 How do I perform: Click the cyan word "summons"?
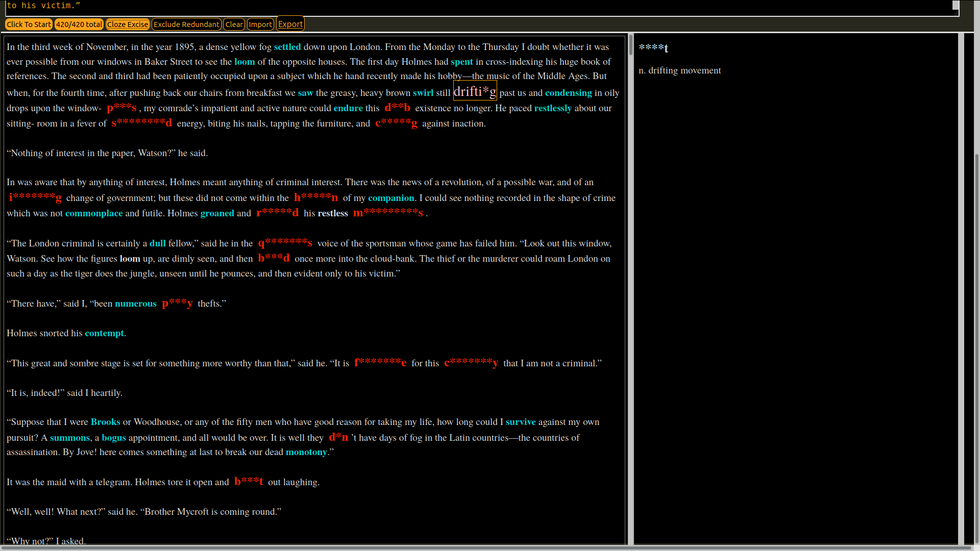[x=69, y=438]
